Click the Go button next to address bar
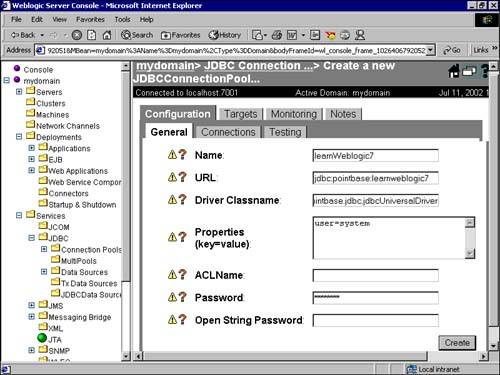This screenshot has width=500, height=375. click(452, 50)
